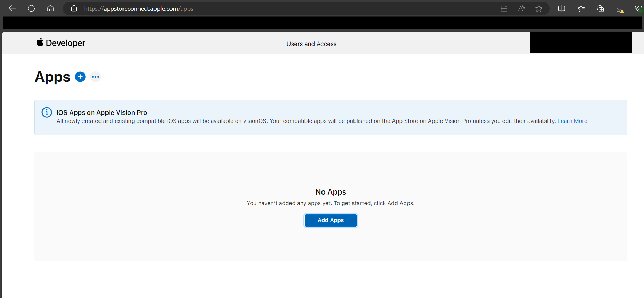Image resolution: width=644 pixels, height=298 pixels.
Task: Open the Collections panel
Action: [x=600, y=9]
